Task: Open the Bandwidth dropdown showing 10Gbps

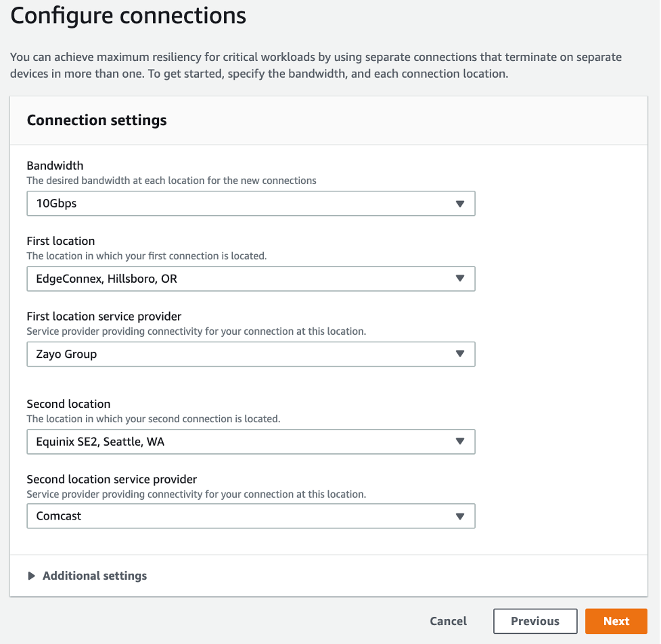Action: [x=250, y=203]
